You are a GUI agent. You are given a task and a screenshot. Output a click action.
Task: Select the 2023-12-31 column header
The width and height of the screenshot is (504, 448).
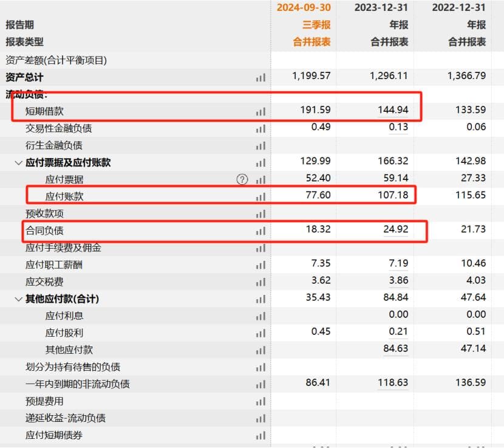[381, 8]
